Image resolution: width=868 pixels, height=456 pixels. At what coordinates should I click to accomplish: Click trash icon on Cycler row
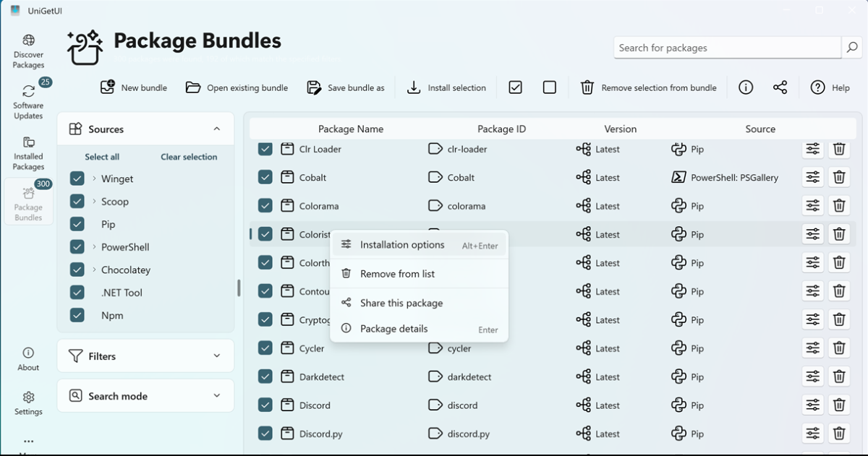tap(839, 348)
